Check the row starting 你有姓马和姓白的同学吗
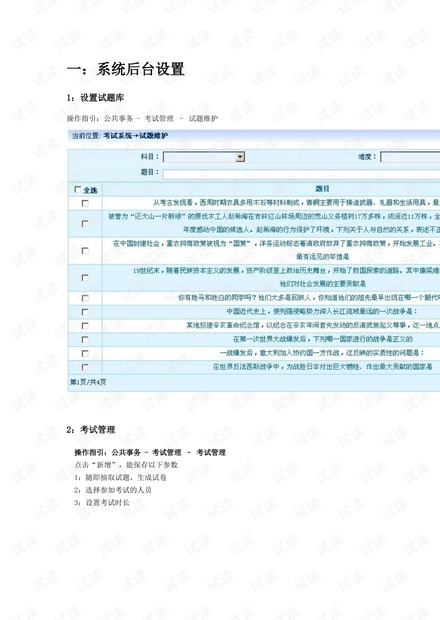Screen dimensions: 440x620 (x=85, y=298)
